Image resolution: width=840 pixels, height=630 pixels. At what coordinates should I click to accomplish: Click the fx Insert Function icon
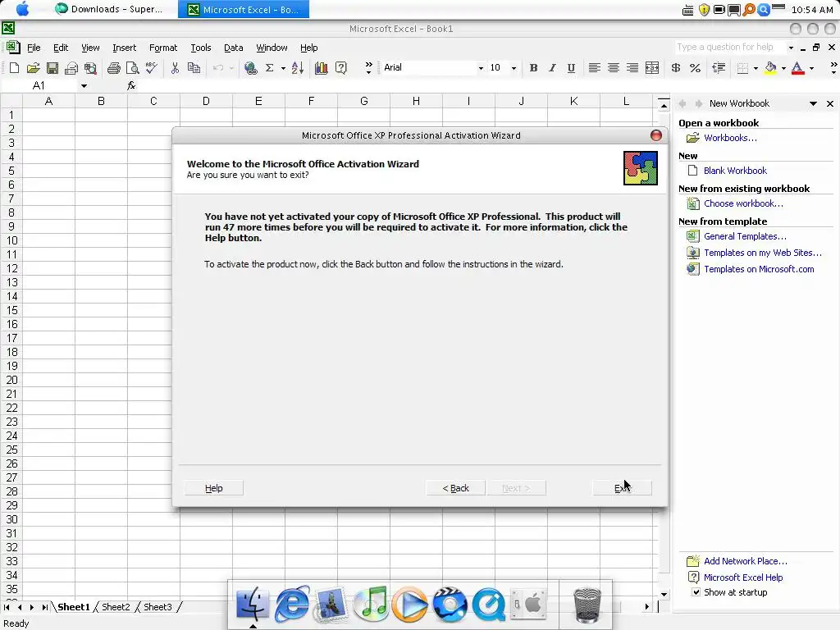point(131,85)
